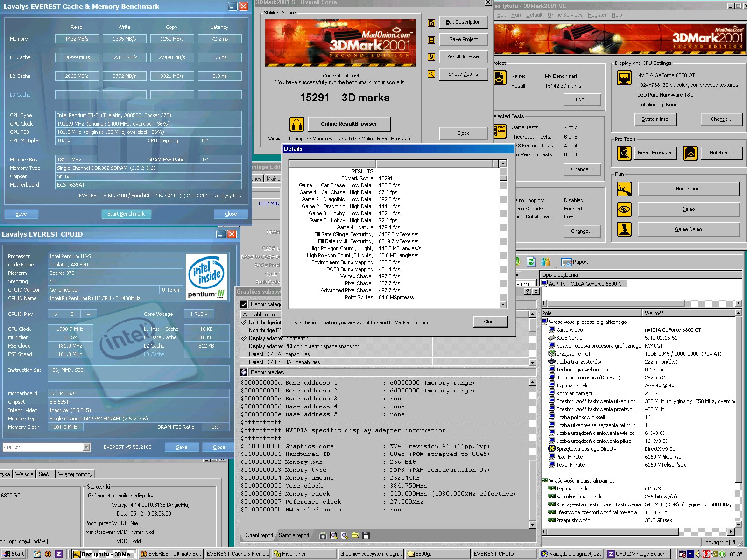Click Start Benchmark in EVEREST Cache window
The image size is (747, 560).
(126, 214)
